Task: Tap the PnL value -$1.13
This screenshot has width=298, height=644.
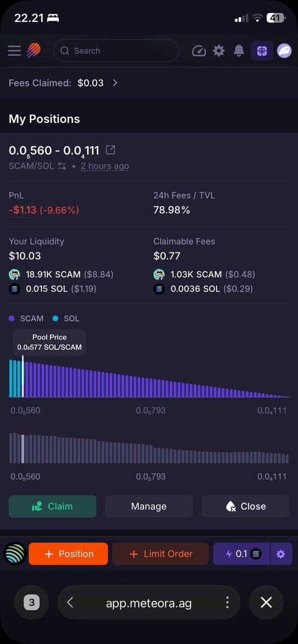Action: [23, 211]
